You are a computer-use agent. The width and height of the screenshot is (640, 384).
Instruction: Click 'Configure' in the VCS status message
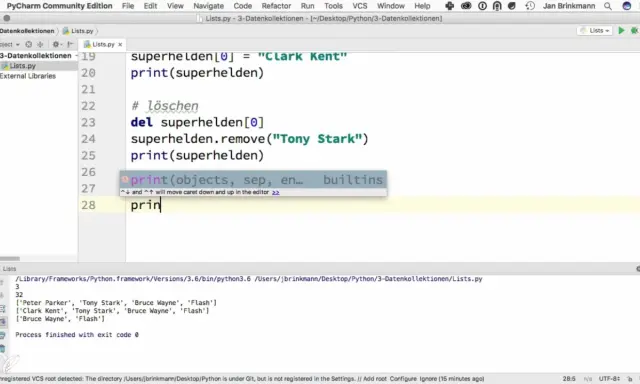tap(403, 379)
